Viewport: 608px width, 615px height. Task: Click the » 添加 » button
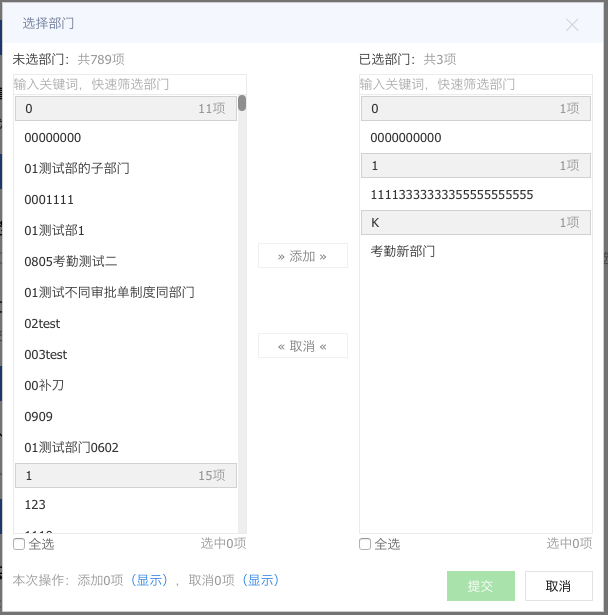click(302, 256)
